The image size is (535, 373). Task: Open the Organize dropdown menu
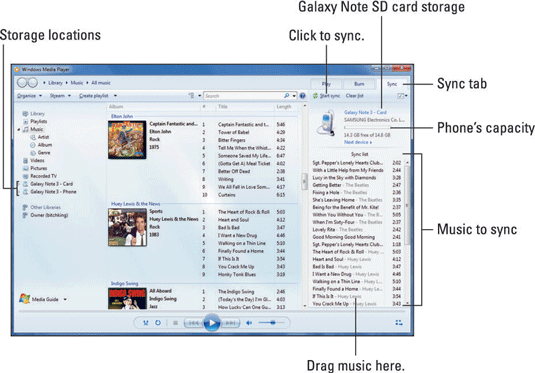click(x=30, y=96)
